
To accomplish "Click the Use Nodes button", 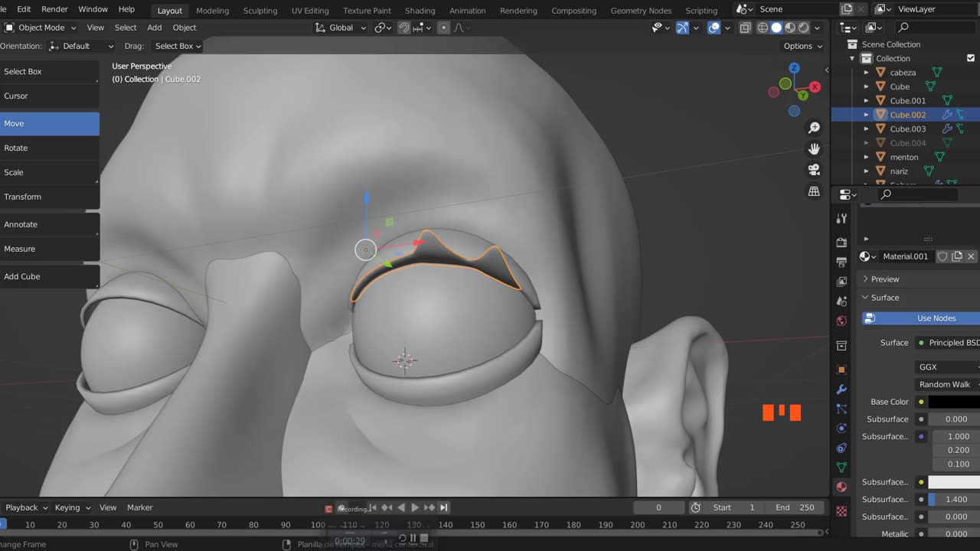I will (x=936, y=318).
